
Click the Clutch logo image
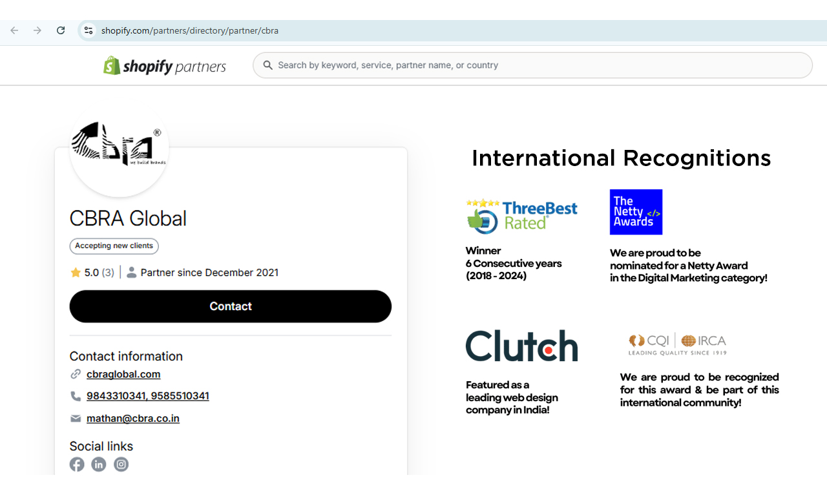tap(521, 346)
